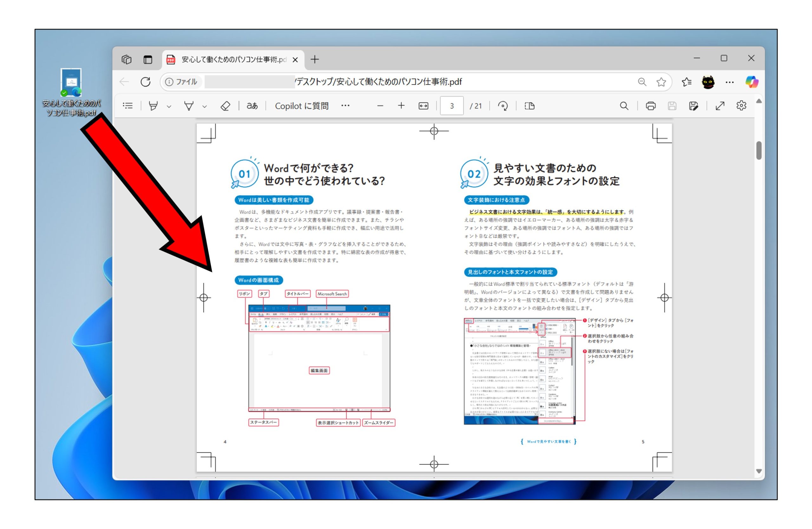Click the '/ 21' total pages text
The image size is (812, 529).
(475, 106)
